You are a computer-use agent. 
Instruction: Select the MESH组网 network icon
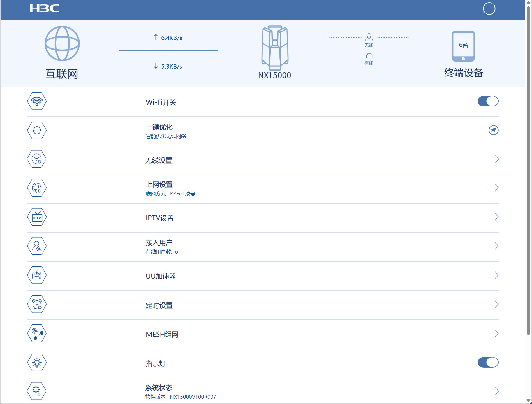[x=36, y=333]
